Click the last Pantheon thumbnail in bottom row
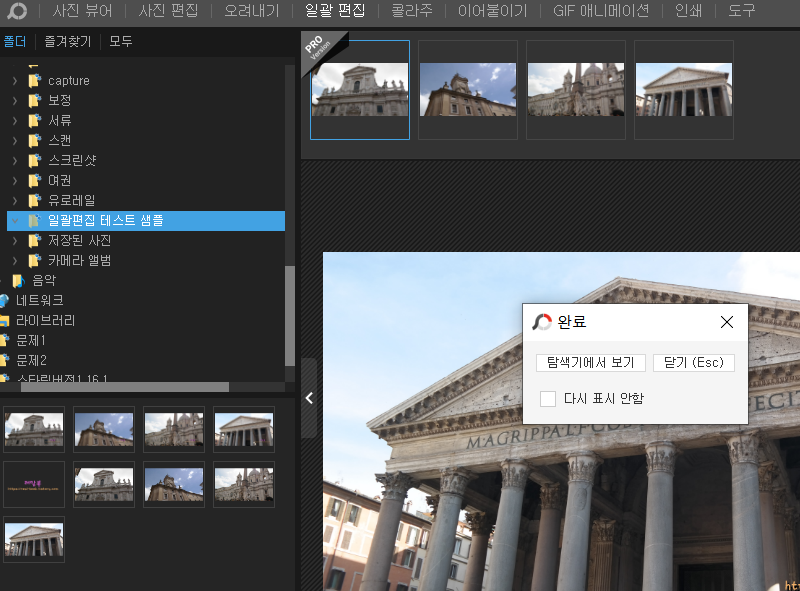Screen dimensions: 800x591 tap(34, 539)
